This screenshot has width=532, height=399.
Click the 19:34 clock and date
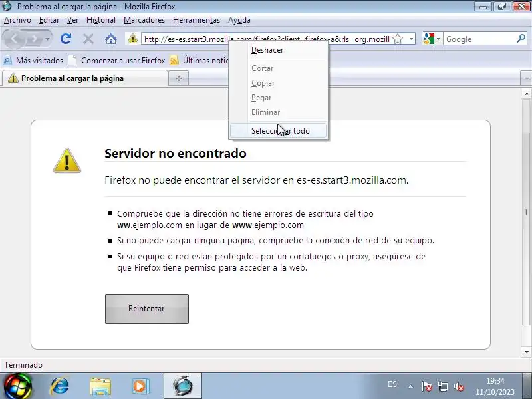coord(495,386)
